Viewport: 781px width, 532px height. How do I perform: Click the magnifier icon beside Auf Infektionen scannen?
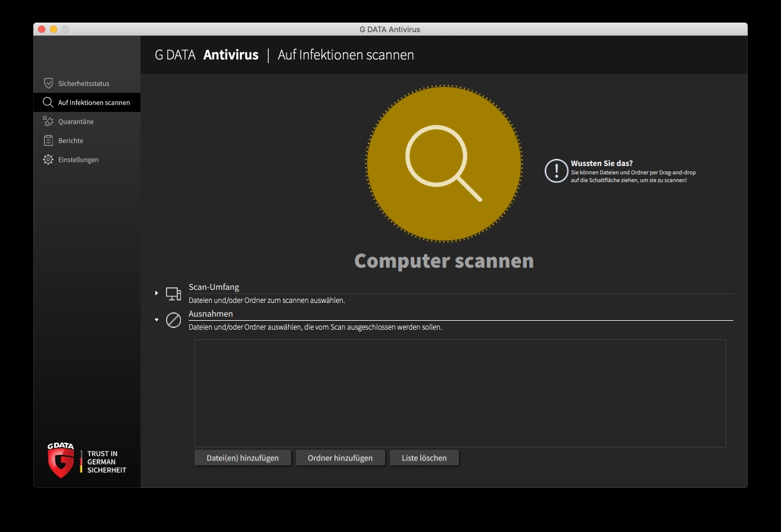coord(48,102)
